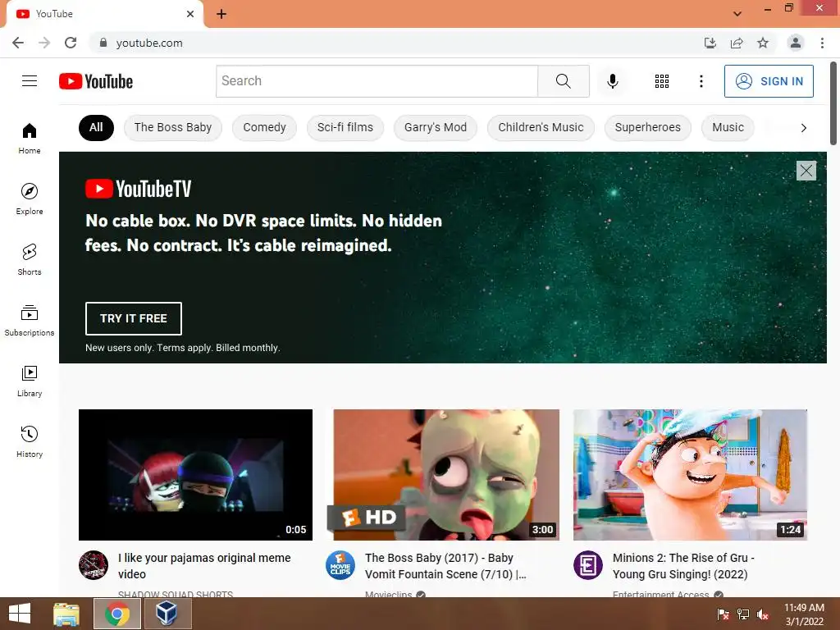
Task: Open 'I like your pajamas' video title
Action: click(x=204, y=566)
